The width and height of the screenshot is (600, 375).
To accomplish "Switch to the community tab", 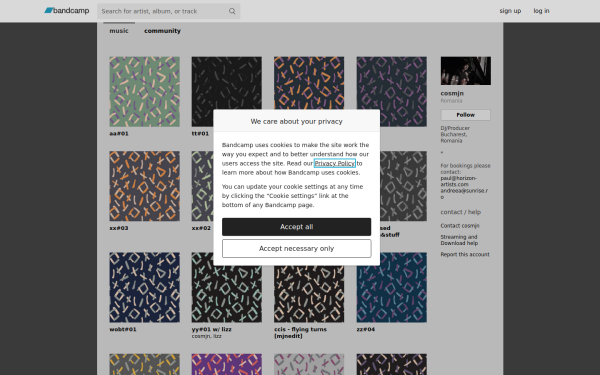I will pos(162,31).
